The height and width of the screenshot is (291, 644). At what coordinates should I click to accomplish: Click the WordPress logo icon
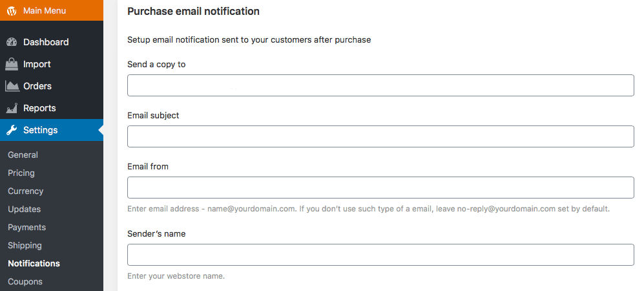[x=12, y=11]
